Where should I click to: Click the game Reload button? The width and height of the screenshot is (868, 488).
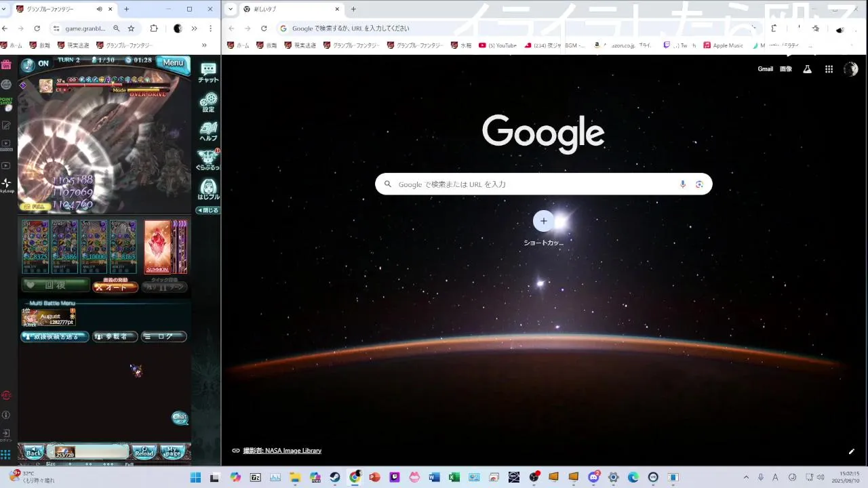click(144, 452)
